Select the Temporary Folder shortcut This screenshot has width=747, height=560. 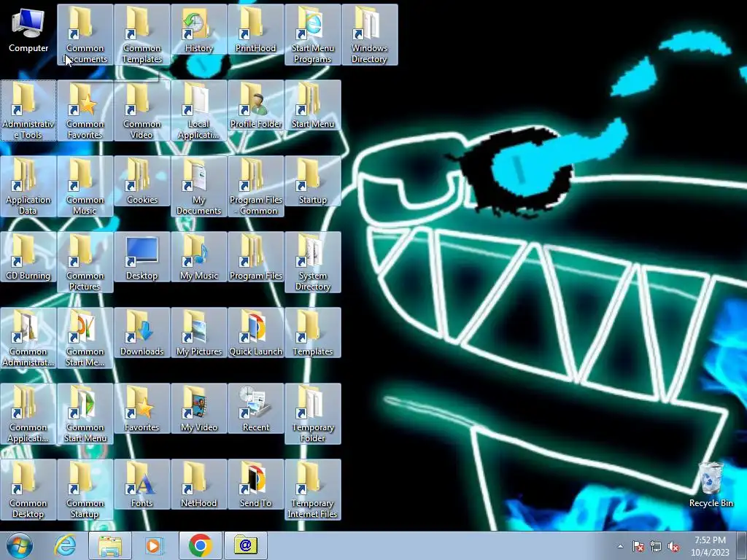pos(312,414)
